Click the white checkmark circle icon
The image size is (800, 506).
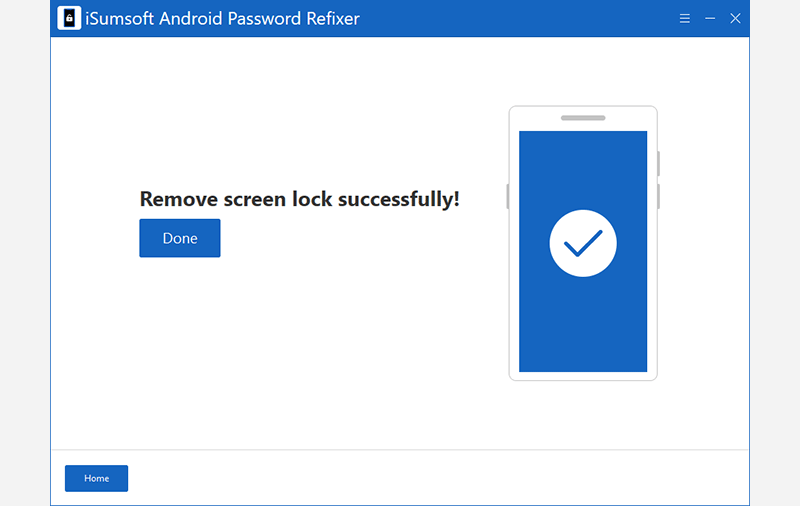[583, 243]
